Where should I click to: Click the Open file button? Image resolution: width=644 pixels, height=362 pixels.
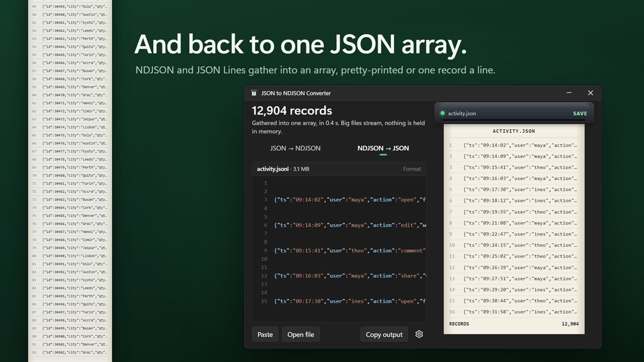301,334
